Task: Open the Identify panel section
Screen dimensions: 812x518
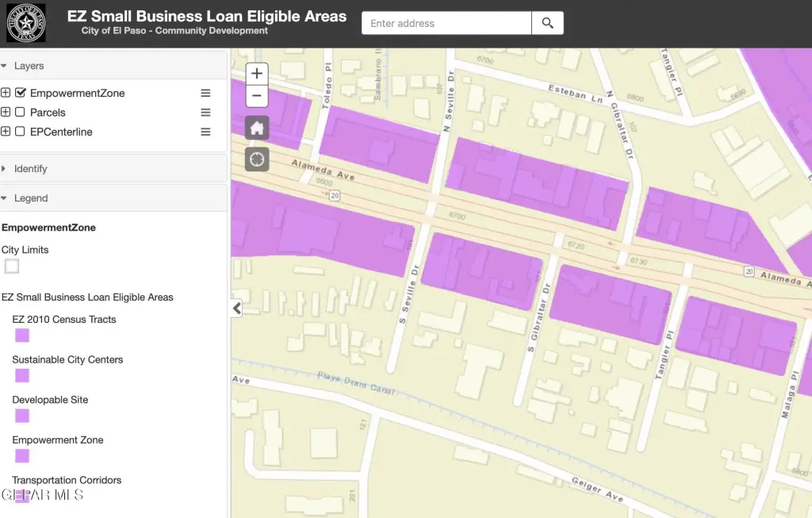Action: [30, 169]
